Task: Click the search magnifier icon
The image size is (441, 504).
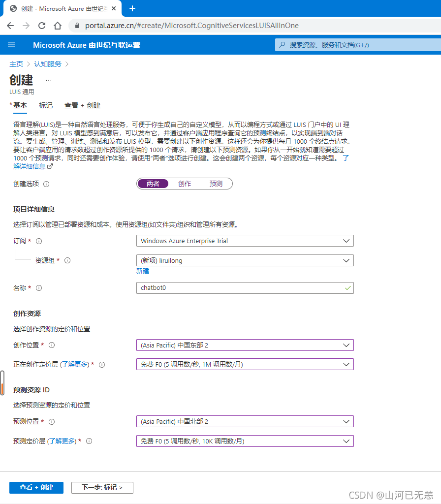Action: [x=282, y=45]
